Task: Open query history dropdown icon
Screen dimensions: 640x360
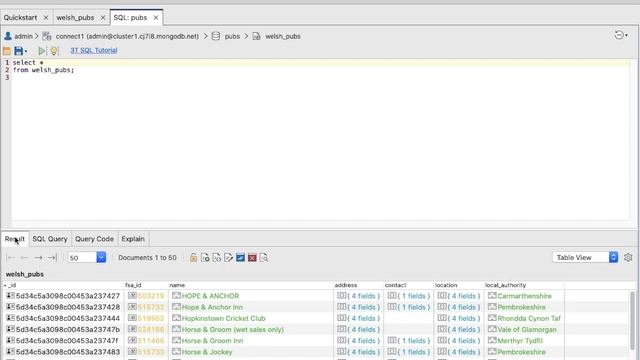Action: (621, 35)
